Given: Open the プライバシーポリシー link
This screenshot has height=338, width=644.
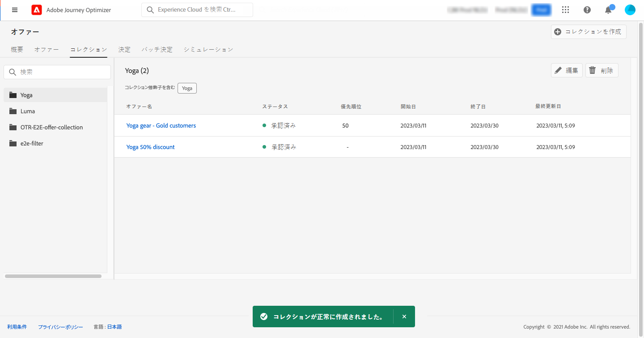Looking at the screenshot, I should 60,327.
